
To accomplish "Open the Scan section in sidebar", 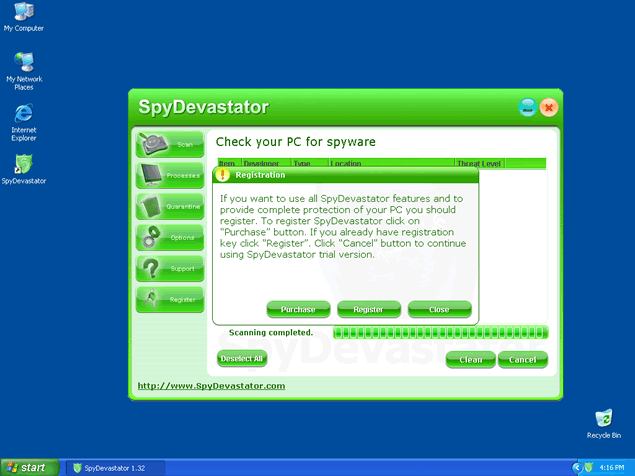I will click(x=170, y=145).
